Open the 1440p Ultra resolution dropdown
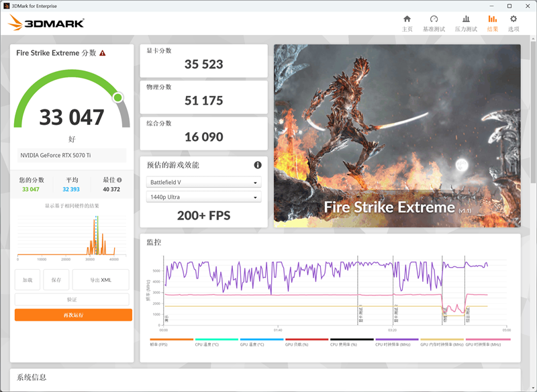The image size is (537, 392). tap(203, 197)
